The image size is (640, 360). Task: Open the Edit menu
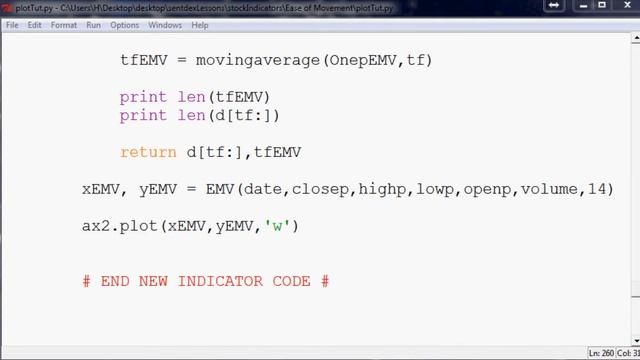coord(34,25)
